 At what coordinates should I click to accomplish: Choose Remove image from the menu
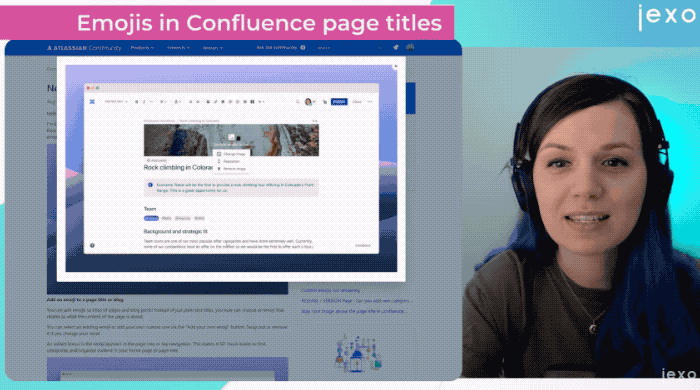tap(231, 169)
